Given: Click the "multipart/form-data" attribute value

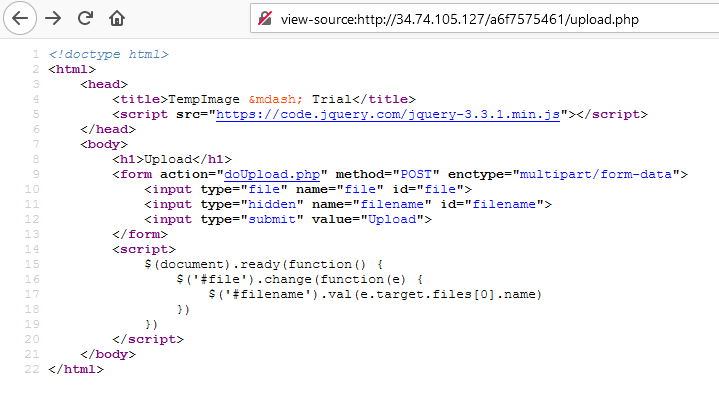Looking at the screenshot, I should pyautogui.click(x=596, y=174).
